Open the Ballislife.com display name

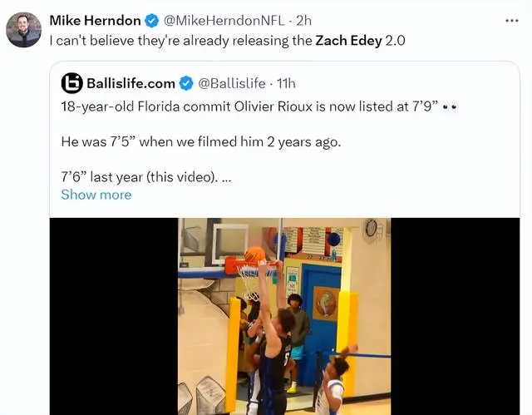pos(131,83)
